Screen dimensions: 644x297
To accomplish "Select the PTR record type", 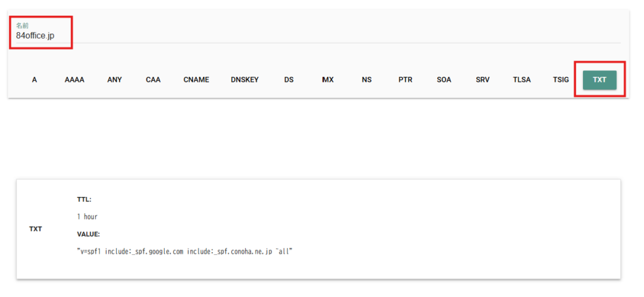I will coord(406,80).
